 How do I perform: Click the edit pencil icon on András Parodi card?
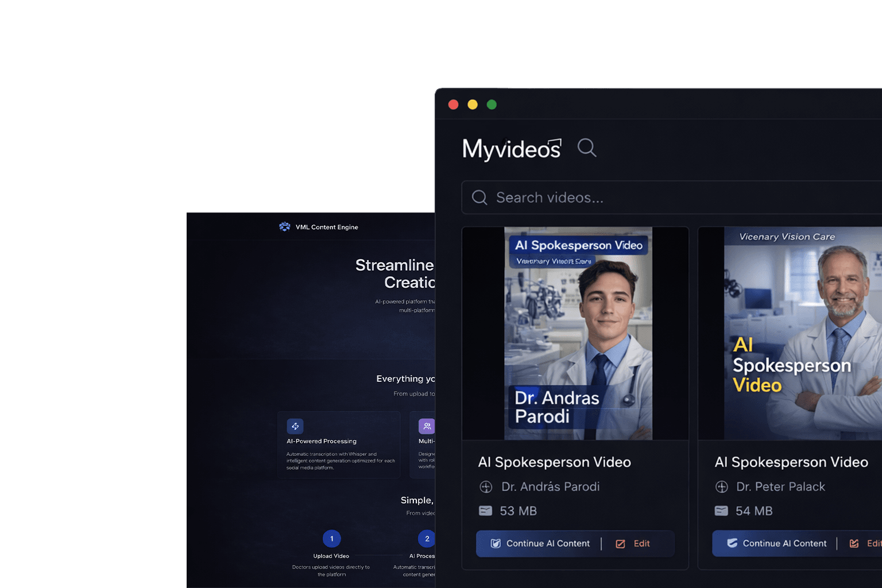pos(620,544)
